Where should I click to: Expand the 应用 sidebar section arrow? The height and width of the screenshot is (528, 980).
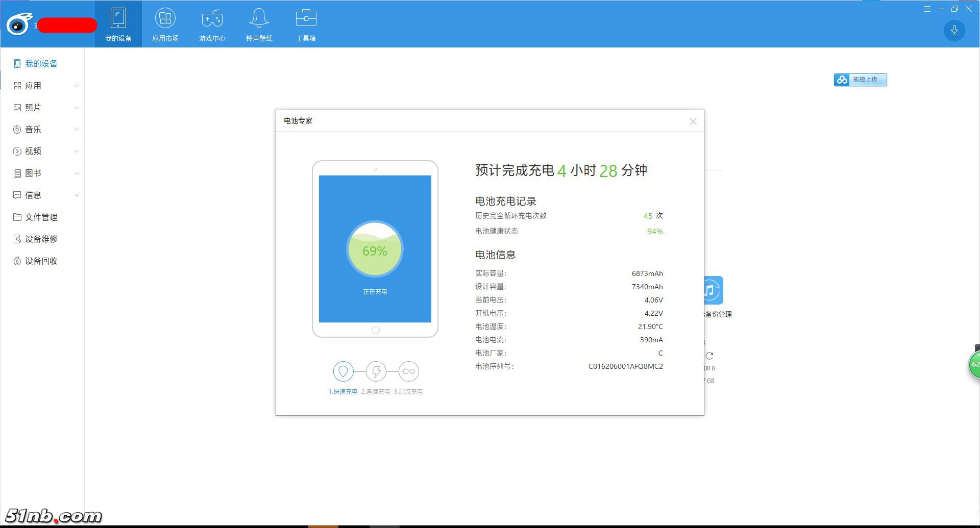coord(77,86)
